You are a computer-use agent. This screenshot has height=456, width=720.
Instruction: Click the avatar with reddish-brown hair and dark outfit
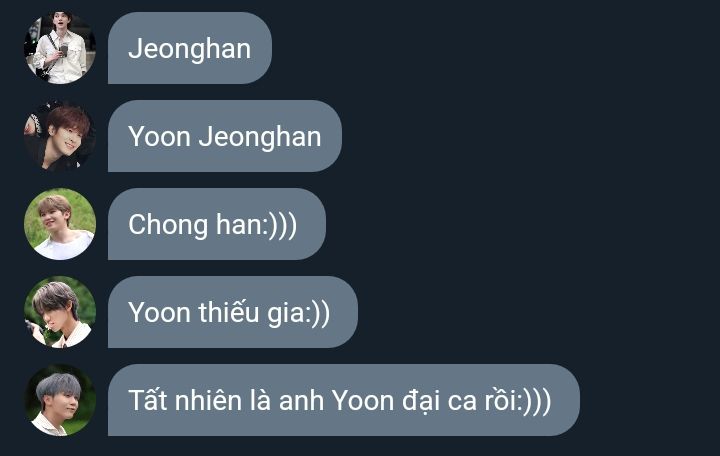point(60,136)
